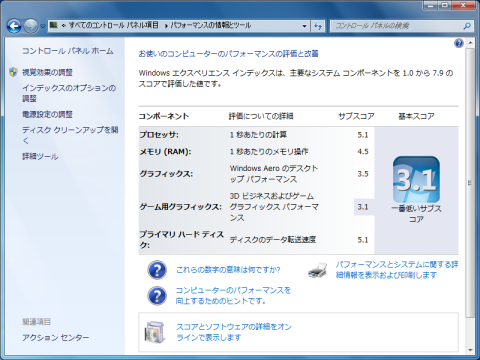The width and height of the screenshot is (480, 360).
Task: Open the address bar history dropdown
Action: coord(304,26)
